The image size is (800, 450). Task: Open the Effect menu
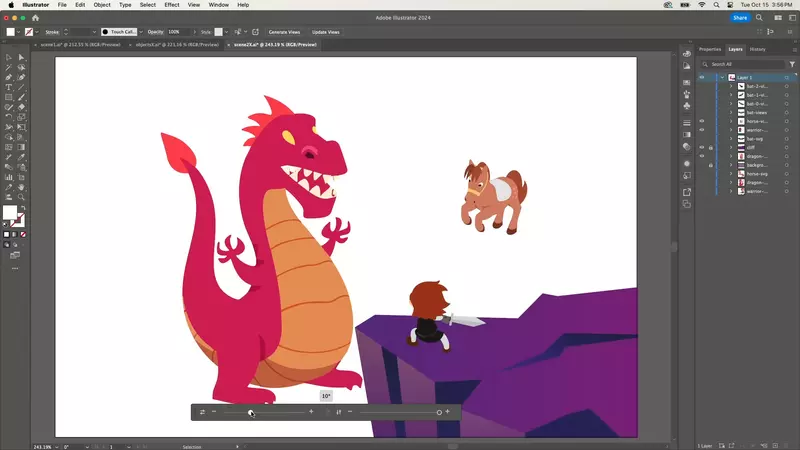[172, 5]
